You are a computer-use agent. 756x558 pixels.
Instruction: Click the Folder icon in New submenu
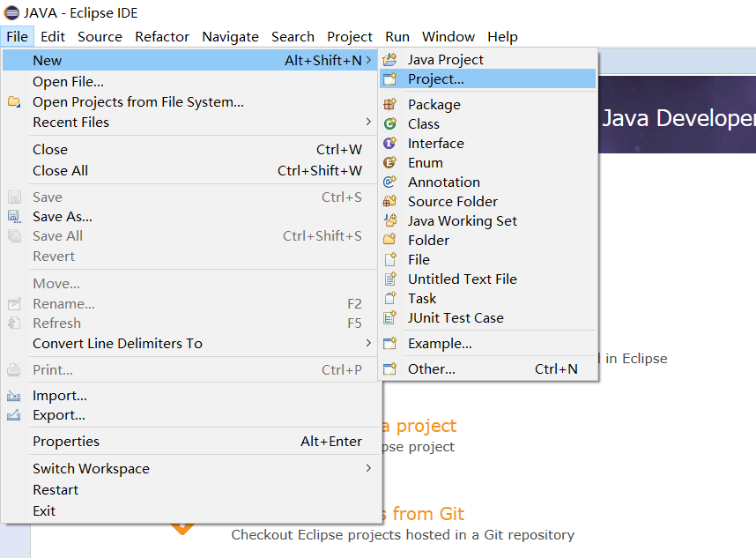click(x=389, y=240)
